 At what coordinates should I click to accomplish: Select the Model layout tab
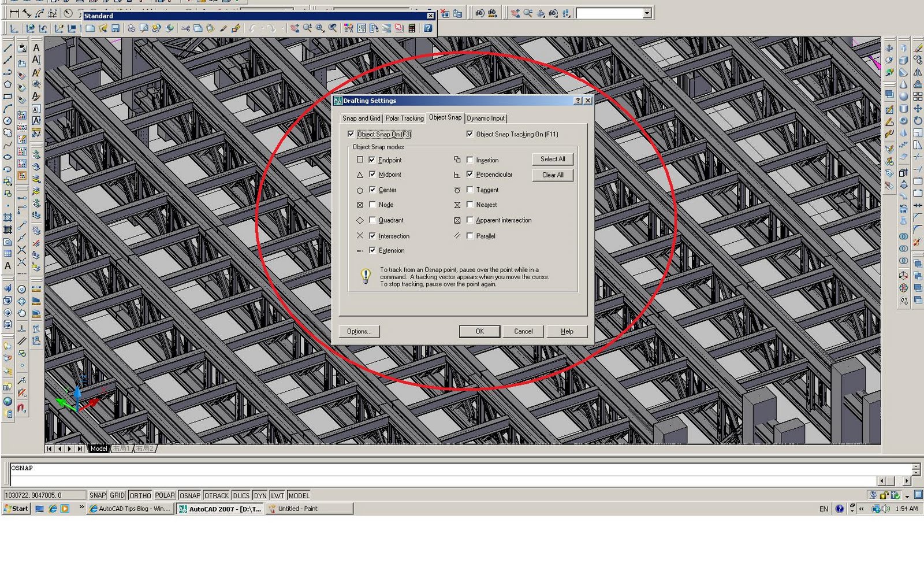coord(98,449)
